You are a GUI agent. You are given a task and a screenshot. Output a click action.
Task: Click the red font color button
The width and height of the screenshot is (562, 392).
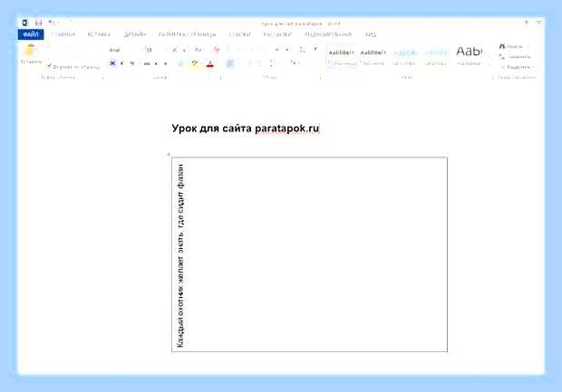[210, 63]
